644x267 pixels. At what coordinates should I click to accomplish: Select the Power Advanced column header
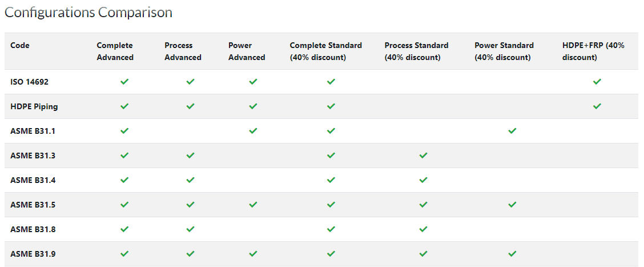click(247, 51)
